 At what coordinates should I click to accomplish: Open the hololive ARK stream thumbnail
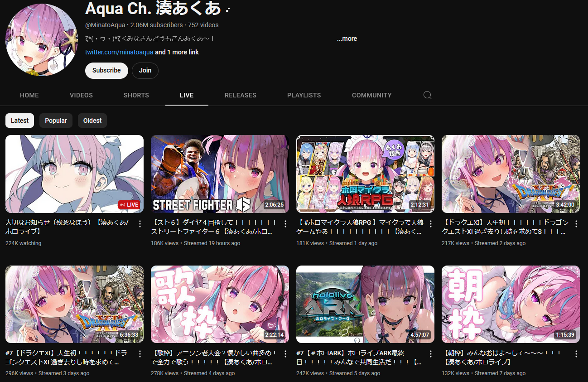point(365,305)
